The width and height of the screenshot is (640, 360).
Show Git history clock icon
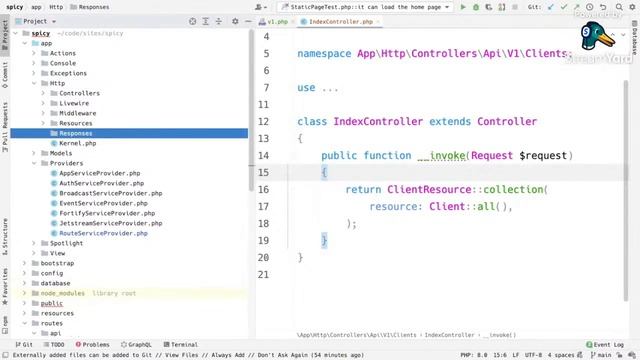(589, 7)
